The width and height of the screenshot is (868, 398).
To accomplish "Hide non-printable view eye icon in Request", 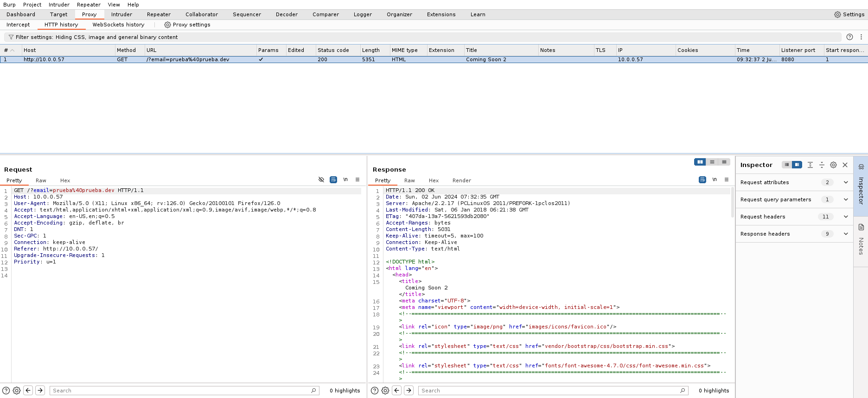I will tap(321, 180).
